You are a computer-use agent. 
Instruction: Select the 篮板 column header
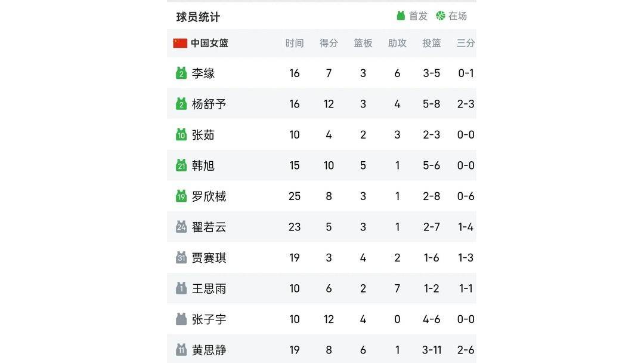tap(363, 43)
